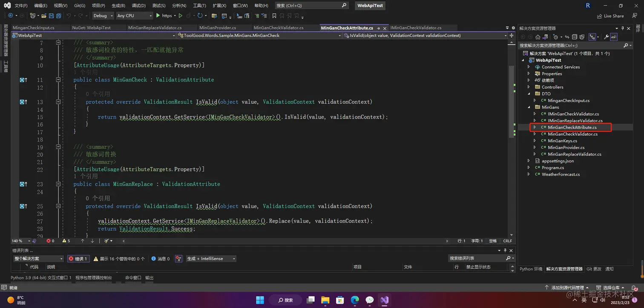Open Microsoft Edge from the taskbar
Image resolution: width=644 pixels, height=308 pixels.
[x=355, y=300]
